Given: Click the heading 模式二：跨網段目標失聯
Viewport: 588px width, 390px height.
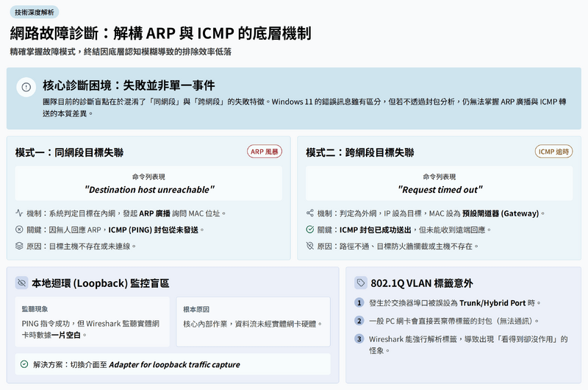Looking at the screenshot, I should [360, 152].
